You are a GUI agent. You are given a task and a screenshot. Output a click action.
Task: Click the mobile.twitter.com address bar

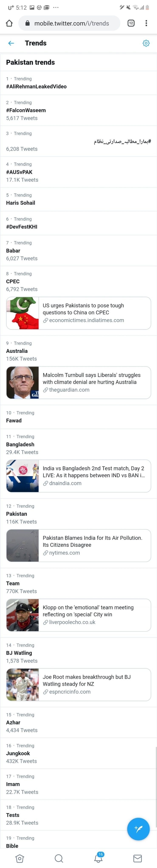tap(72, 23)
